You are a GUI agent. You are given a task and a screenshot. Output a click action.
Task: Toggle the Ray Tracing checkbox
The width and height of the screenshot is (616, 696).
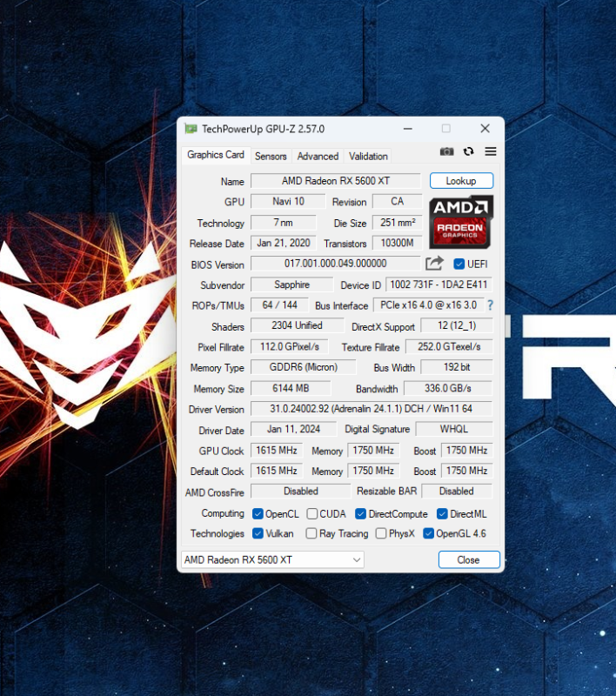pos(311,533)
